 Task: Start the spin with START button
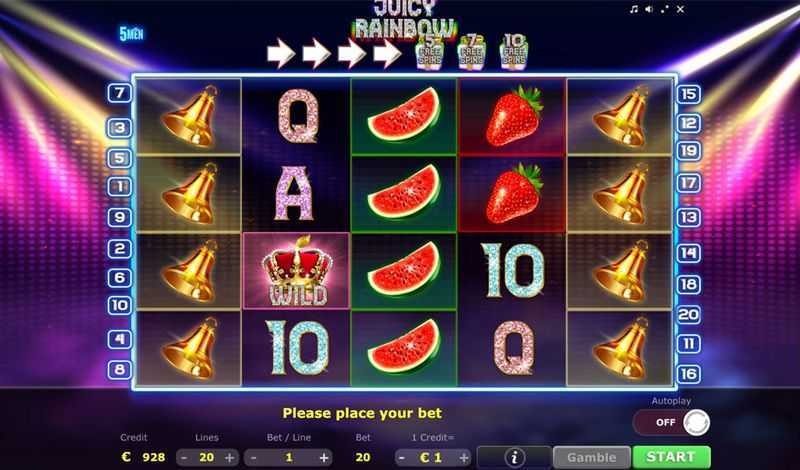pyautogui.click(x=671, y=457)
